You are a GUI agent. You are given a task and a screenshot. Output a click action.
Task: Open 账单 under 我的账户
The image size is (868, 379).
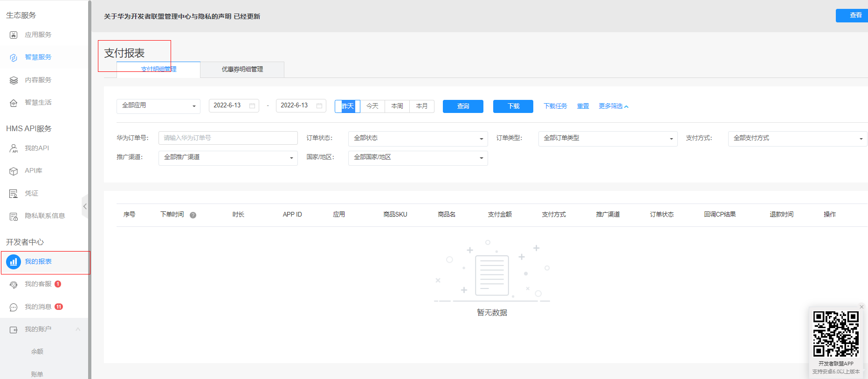pos(37,374)
